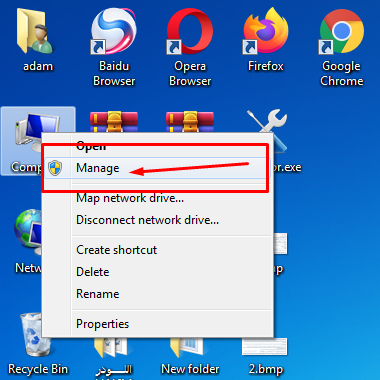Click the 'Recycle Bin' label text
This screenshot has width=380, height=380.
pyautogui.click(x=38, y=369)
